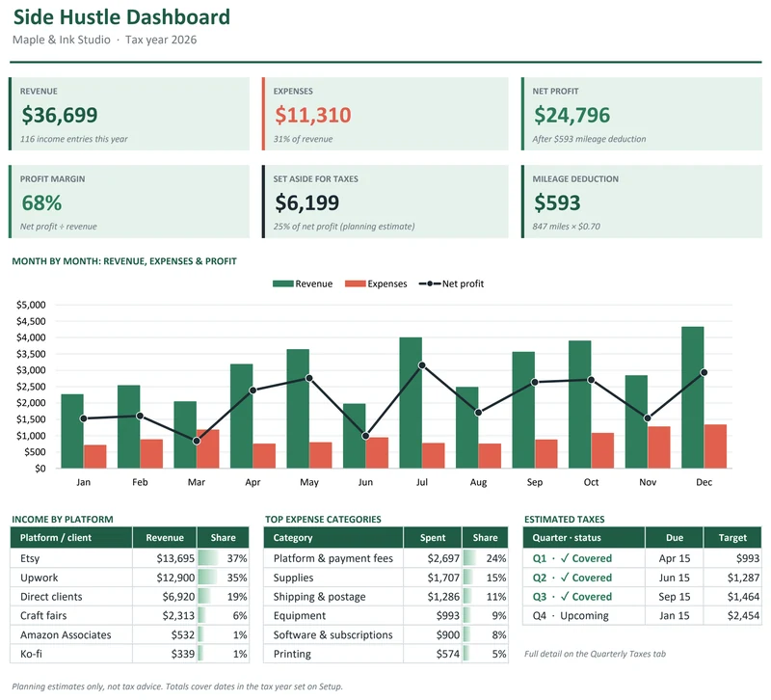Viewport: 771px width, 700px height.
Task: Select the 68% profit margin value
Action: tap(41, 202)
